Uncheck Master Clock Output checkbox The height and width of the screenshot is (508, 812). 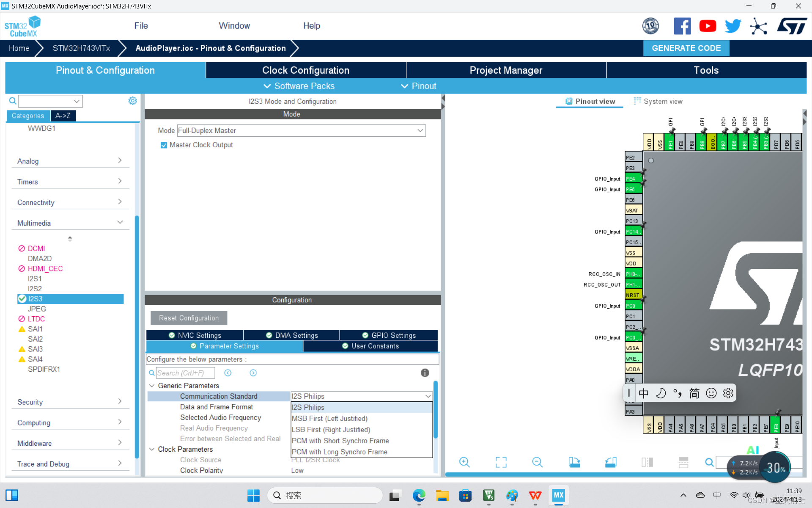164,145
